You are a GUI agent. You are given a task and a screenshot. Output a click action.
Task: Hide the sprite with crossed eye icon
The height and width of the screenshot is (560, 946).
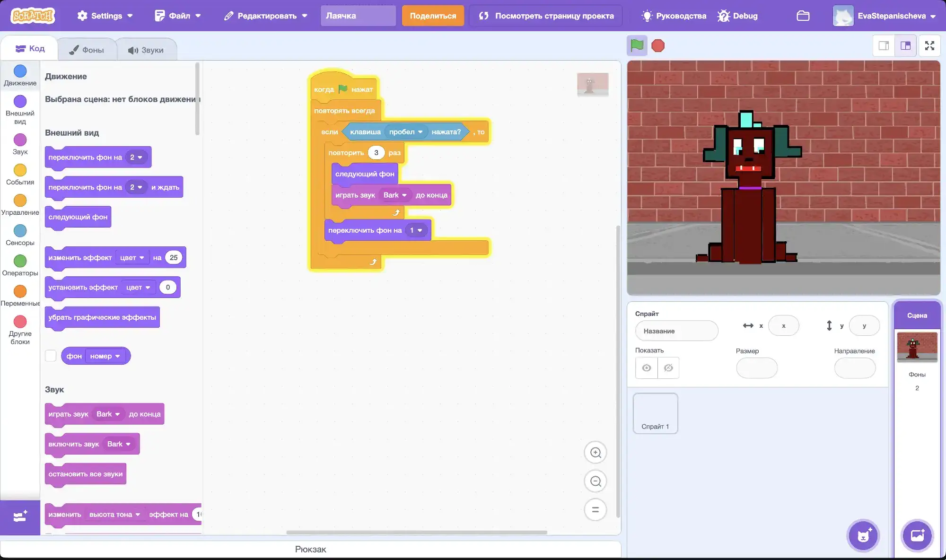coord(668,368)
